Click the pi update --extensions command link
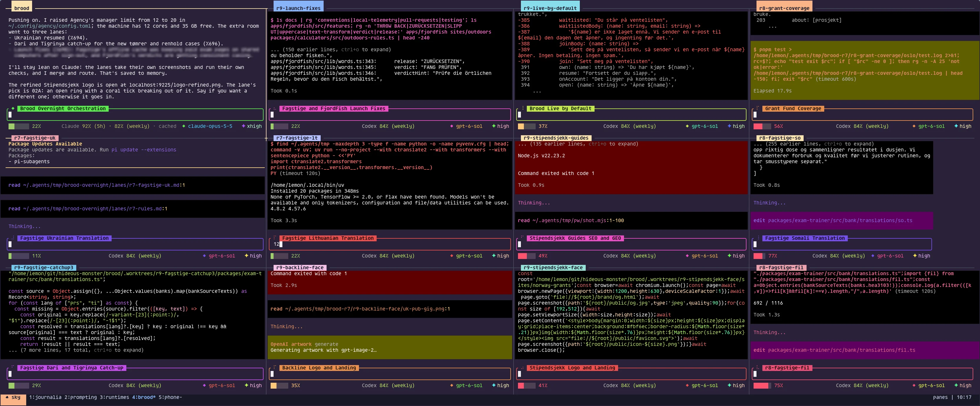This screenshot has height=406, width=980. [144, 150]
